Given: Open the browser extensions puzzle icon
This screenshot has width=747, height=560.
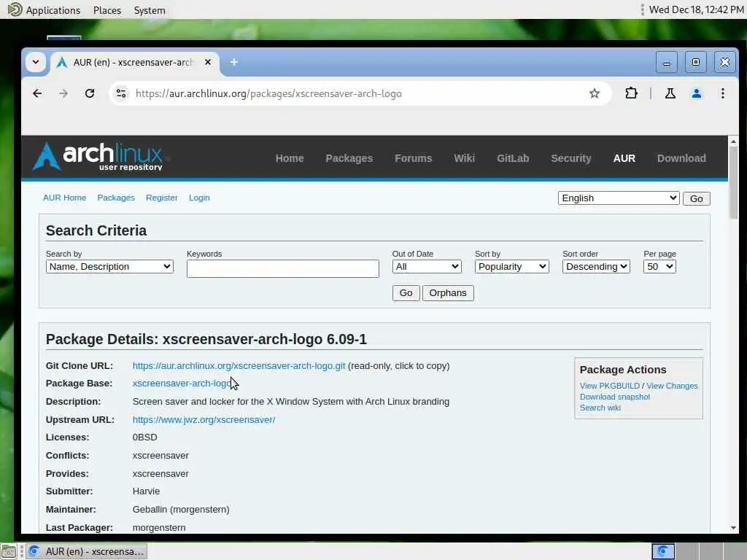Looking at the screenshot, I should click(631, 93).
